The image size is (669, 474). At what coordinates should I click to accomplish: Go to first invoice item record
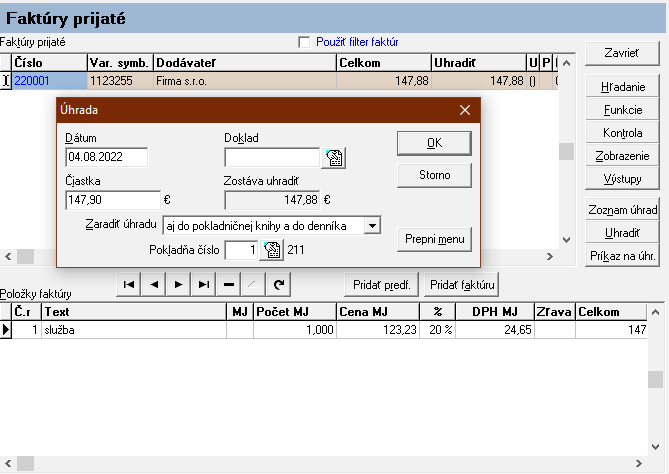(129, 285)
